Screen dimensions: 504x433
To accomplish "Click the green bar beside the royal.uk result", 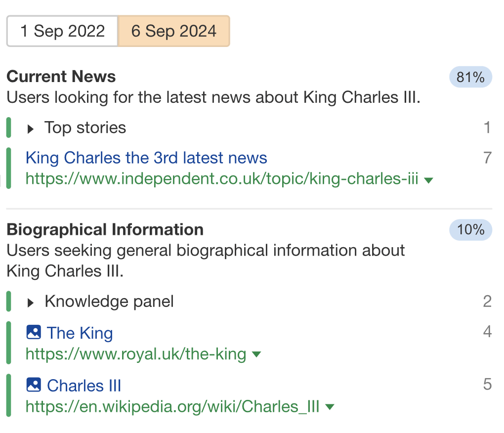I will click(8, 343).
